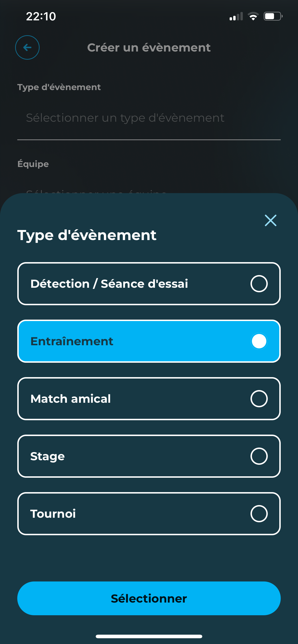Image resolution: width=298 pixels, height=644 pixels.
Task: Tap the 'Créer un évènement' screen title
Action: click(149, 47)
